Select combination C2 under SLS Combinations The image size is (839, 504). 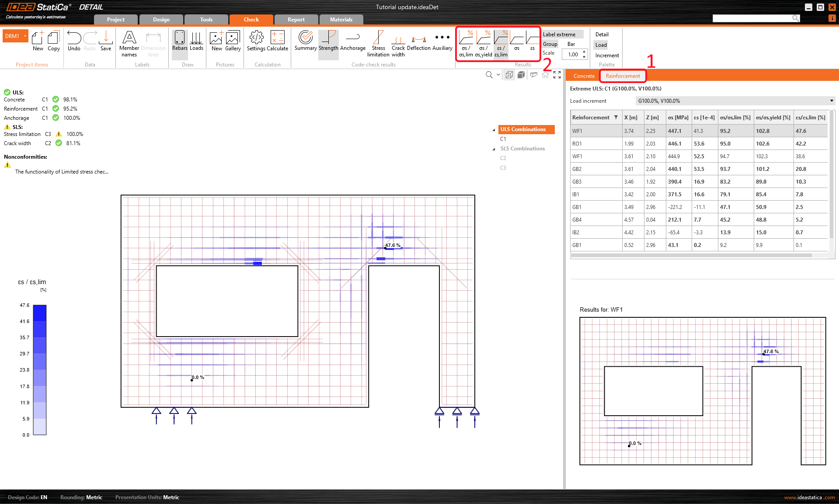503,158
